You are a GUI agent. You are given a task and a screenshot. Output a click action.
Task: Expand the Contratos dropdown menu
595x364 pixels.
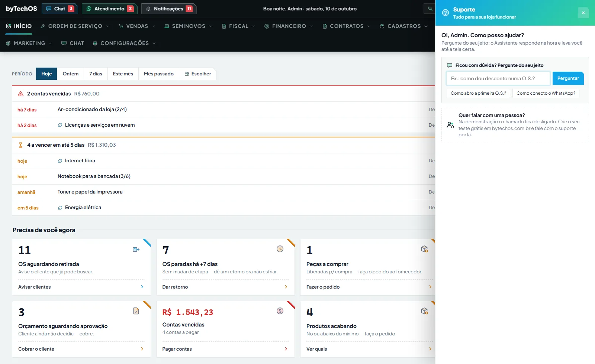346,26
